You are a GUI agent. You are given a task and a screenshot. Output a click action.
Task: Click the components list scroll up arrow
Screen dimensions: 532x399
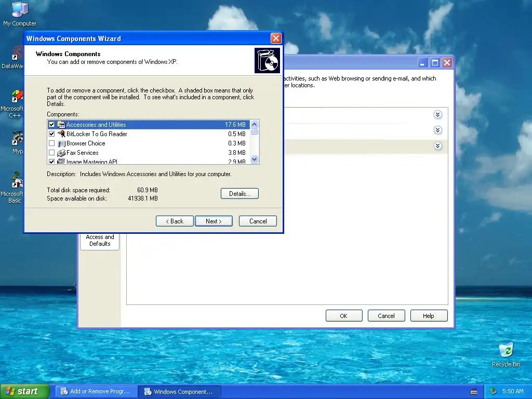[x=255, y=124]
